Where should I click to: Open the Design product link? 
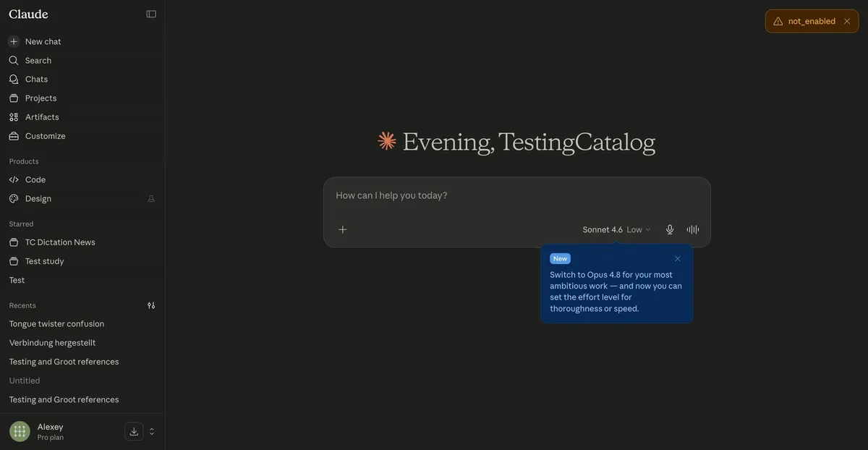(x=82, y=198)
